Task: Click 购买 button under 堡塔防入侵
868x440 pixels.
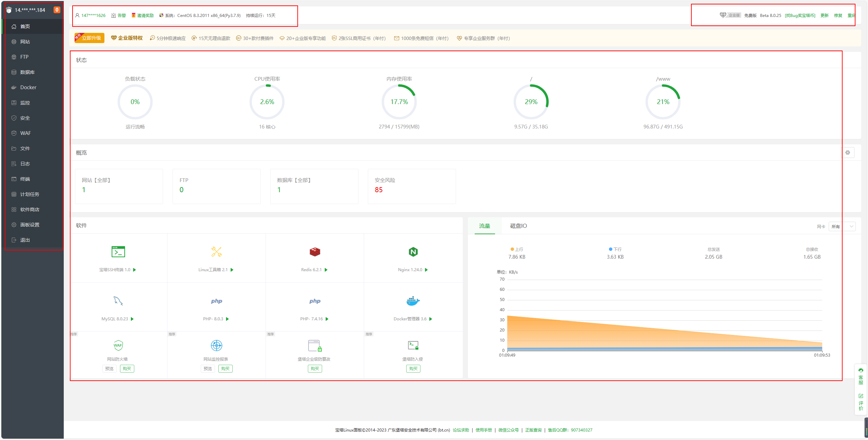Action: [x=413, y=369]
